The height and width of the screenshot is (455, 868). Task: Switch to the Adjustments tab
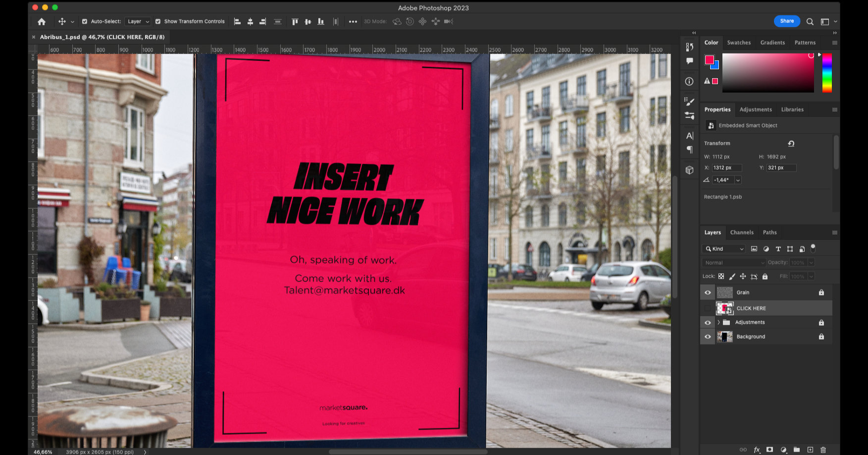click(756, 110)
